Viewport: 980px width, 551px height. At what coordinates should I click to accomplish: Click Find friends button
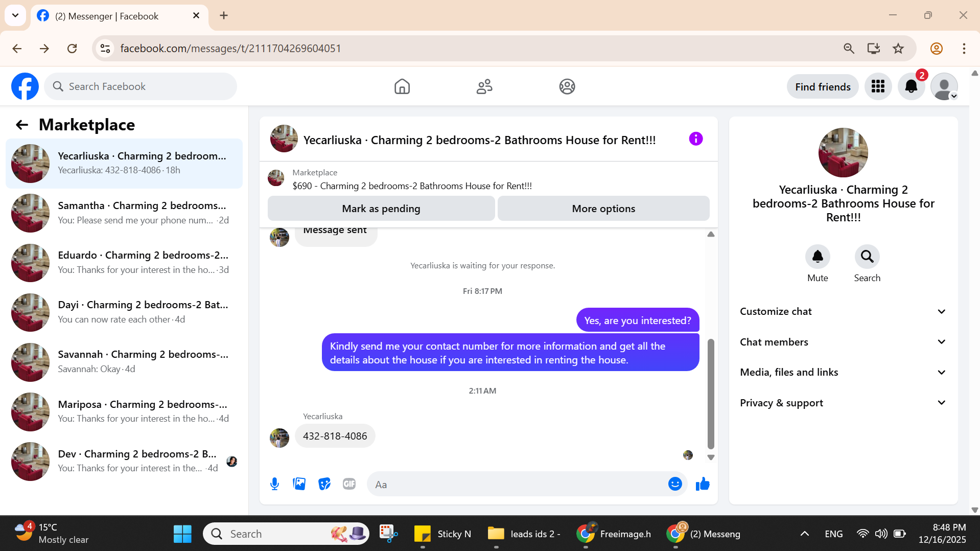(823, 87)
